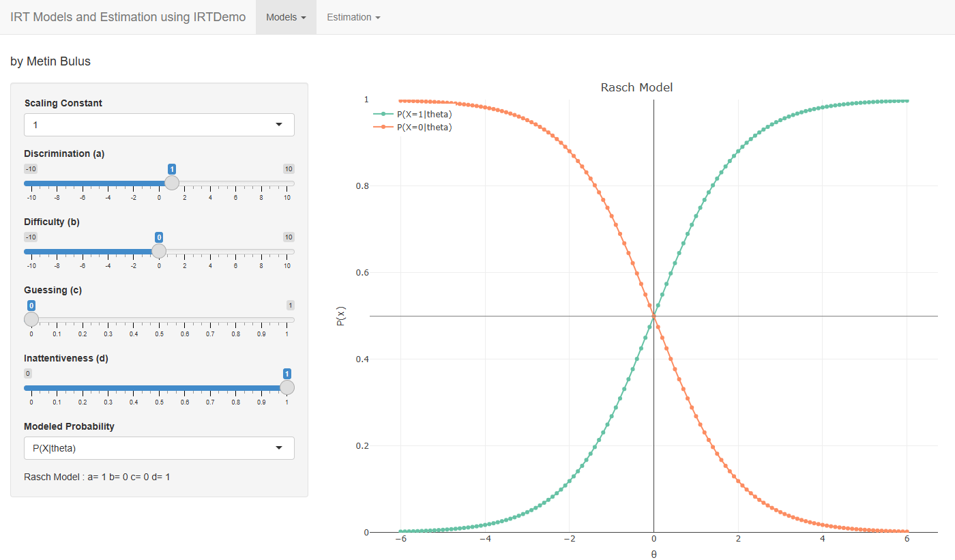Click the Discrimination (a) slider handle
This screenshot has width=955, height=560.
[172, 183]
